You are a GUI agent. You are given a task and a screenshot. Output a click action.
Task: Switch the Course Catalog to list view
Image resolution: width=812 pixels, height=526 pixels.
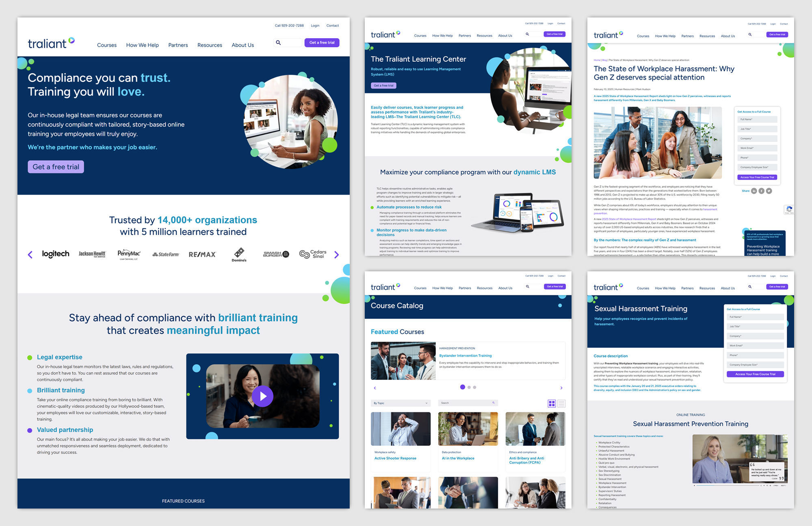pos(561,403)
